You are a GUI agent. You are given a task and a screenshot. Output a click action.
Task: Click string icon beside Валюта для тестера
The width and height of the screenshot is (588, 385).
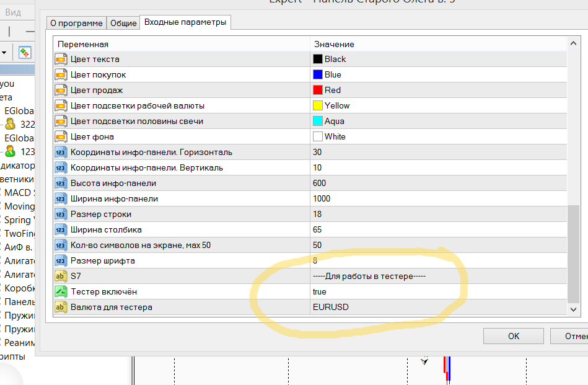pos(61,308)
